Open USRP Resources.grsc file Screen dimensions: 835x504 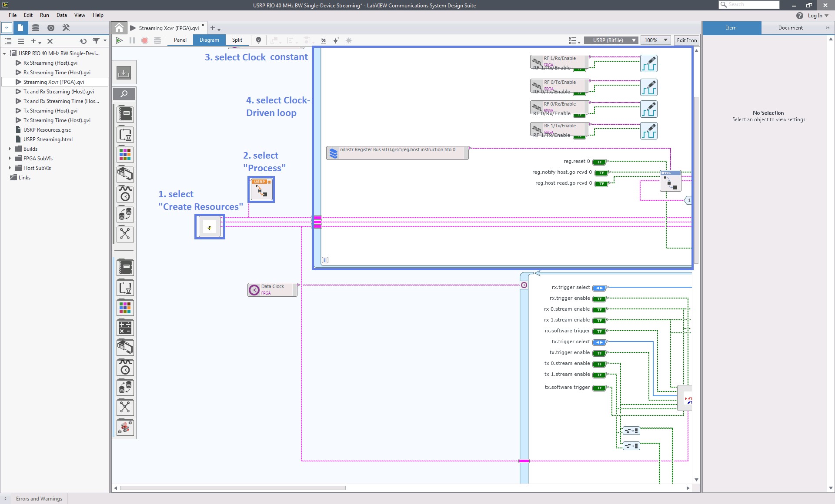(47, 130)
